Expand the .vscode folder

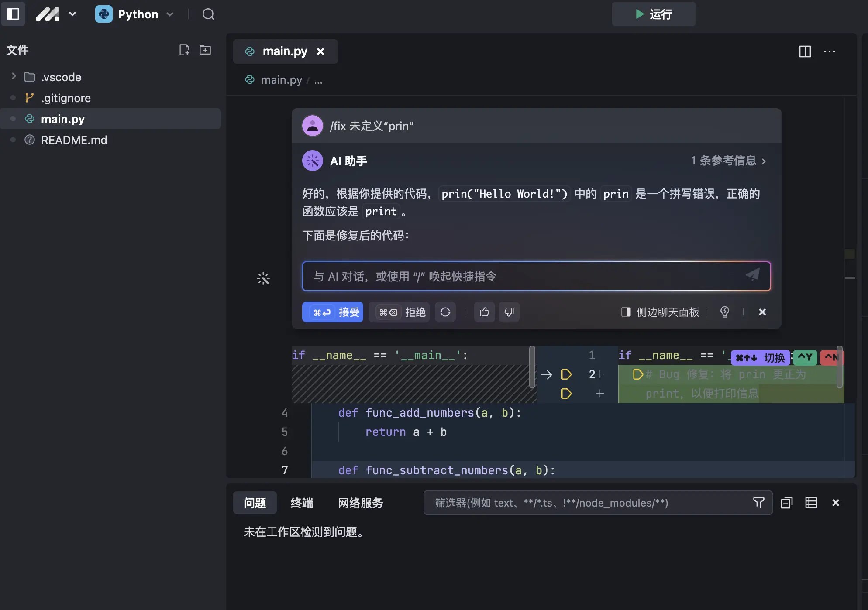[x=14, y=76]
